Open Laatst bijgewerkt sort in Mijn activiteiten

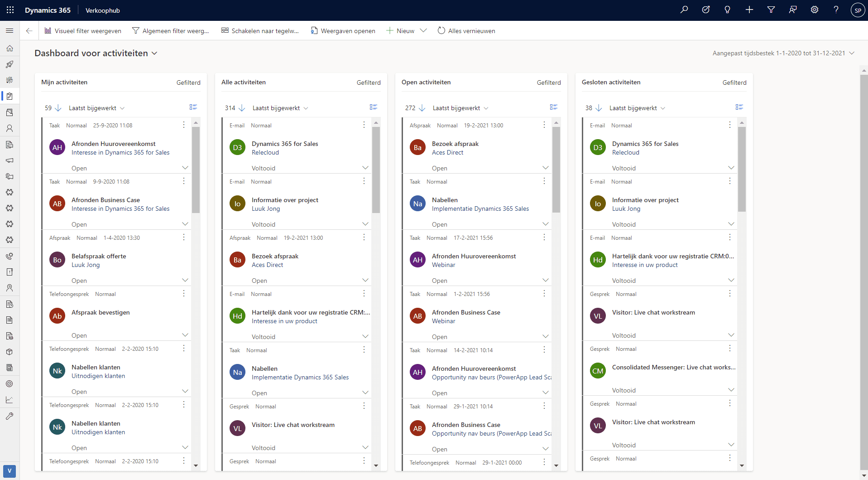click(96, 108)
